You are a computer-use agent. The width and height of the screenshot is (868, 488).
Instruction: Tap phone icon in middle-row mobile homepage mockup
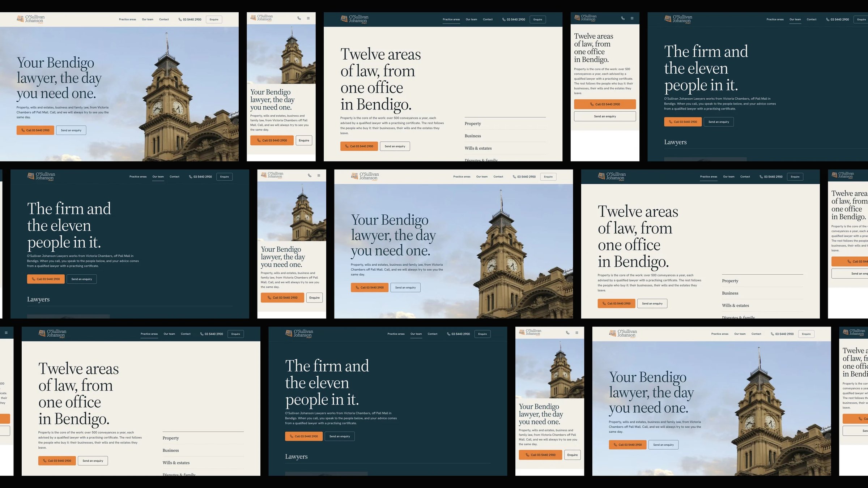(x=310, y=175)
